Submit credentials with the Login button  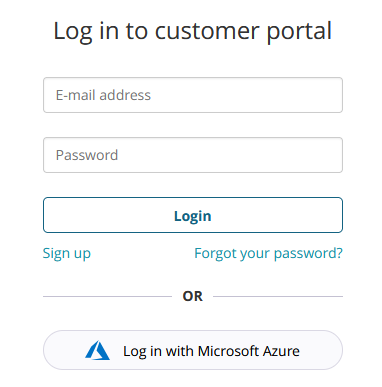(193, 215)
